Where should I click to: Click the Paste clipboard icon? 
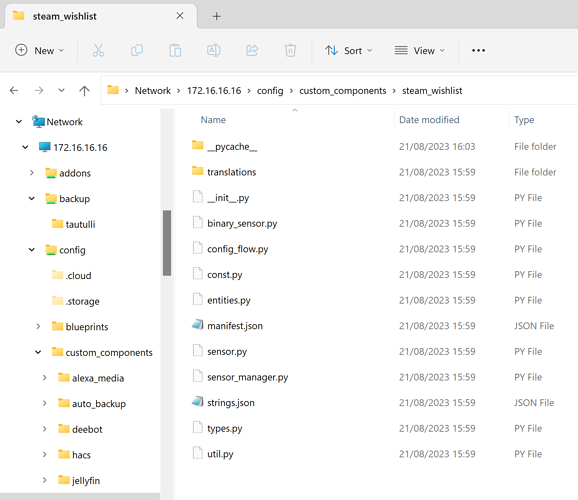175,50
